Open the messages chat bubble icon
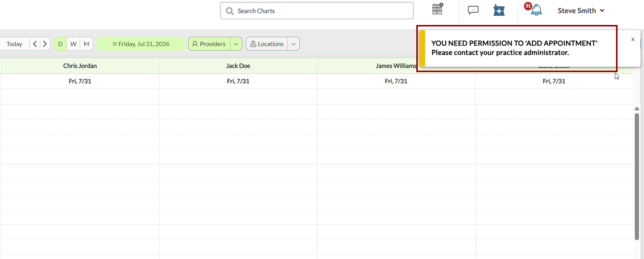Viewport: 644px width, 259px height. tap(473, 10)
